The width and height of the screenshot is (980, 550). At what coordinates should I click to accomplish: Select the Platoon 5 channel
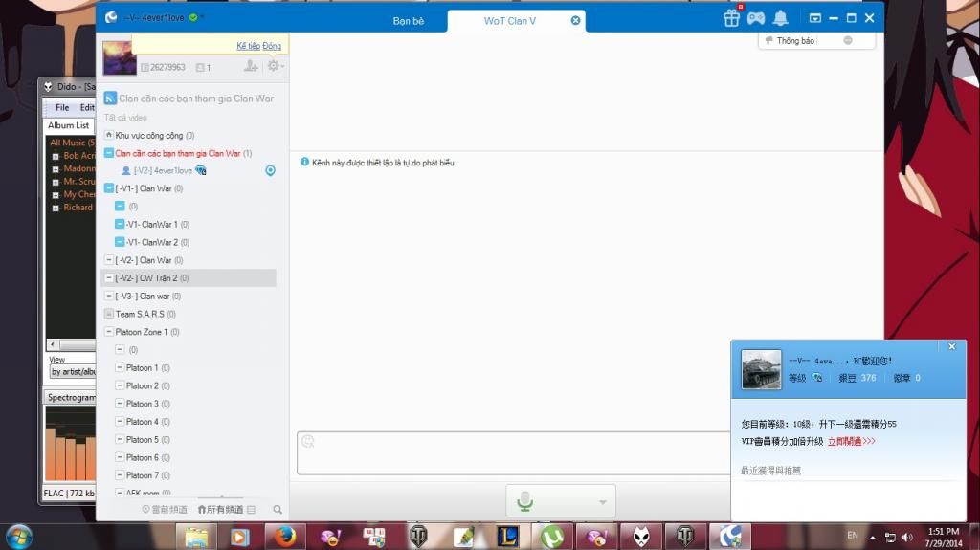pyautogui.click(x=147, y=440)
